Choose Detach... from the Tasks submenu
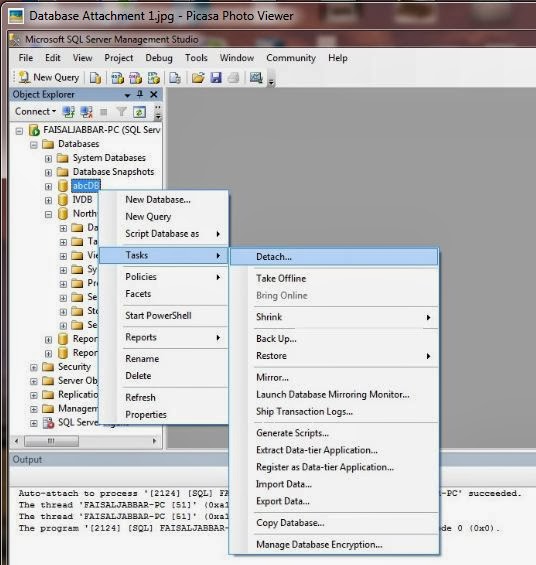This screenshot has height=565, width=536. [x=334, y=257]
